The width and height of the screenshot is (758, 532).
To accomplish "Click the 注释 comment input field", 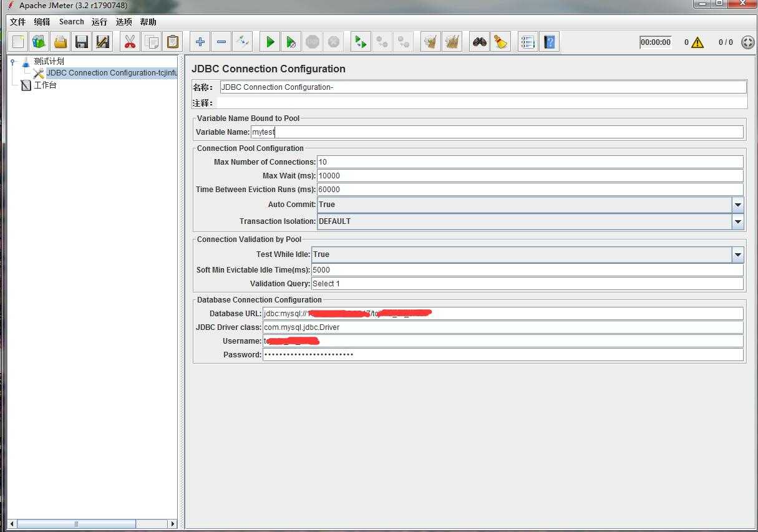I will (483, 103).
